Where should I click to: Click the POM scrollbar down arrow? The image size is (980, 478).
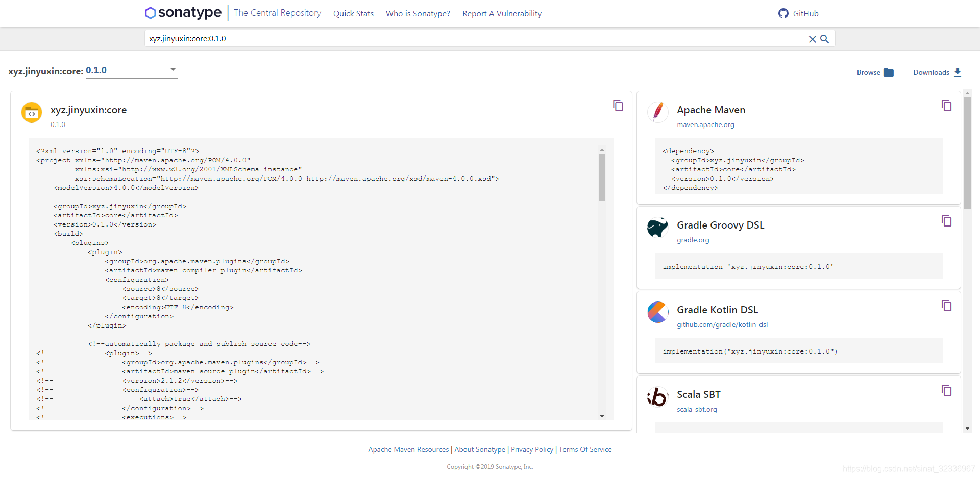point(602,416)
